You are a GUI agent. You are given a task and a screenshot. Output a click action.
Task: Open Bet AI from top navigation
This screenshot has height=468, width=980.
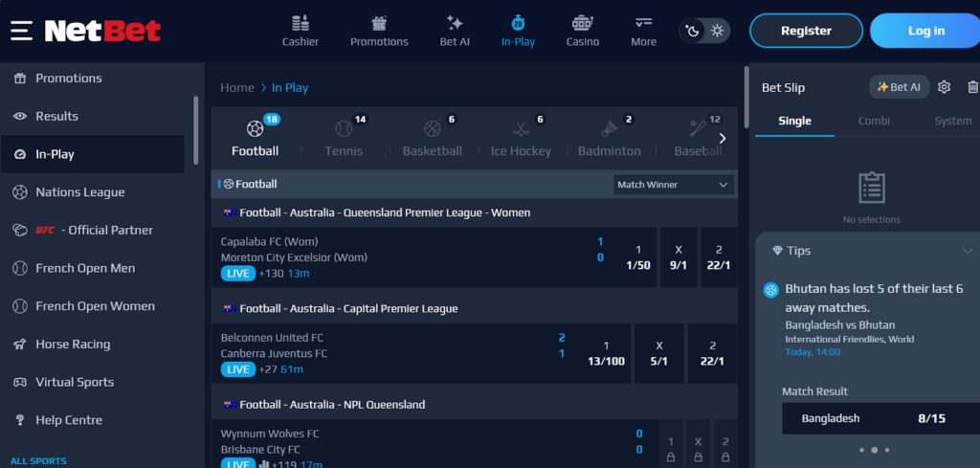tap(455, 23)
